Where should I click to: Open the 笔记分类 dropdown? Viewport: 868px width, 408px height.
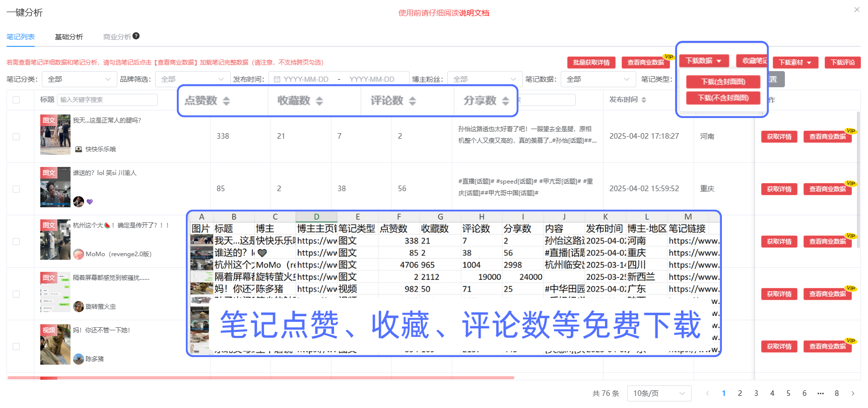tap(79, 79)
